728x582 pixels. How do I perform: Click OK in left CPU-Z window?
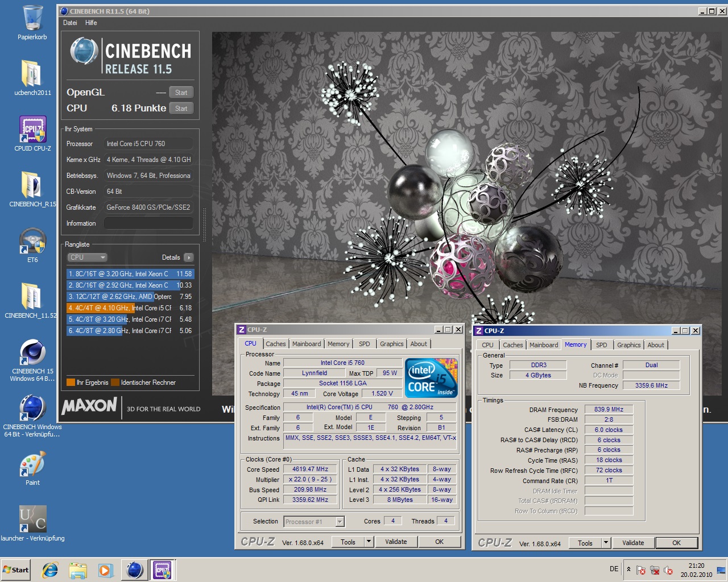click(x=439, y=542)
